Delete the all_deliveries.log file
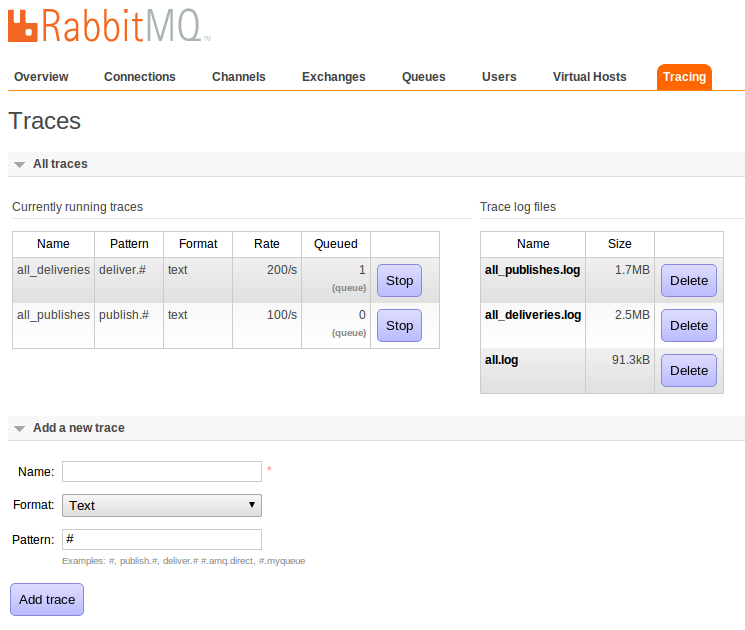 coord(688,325)
